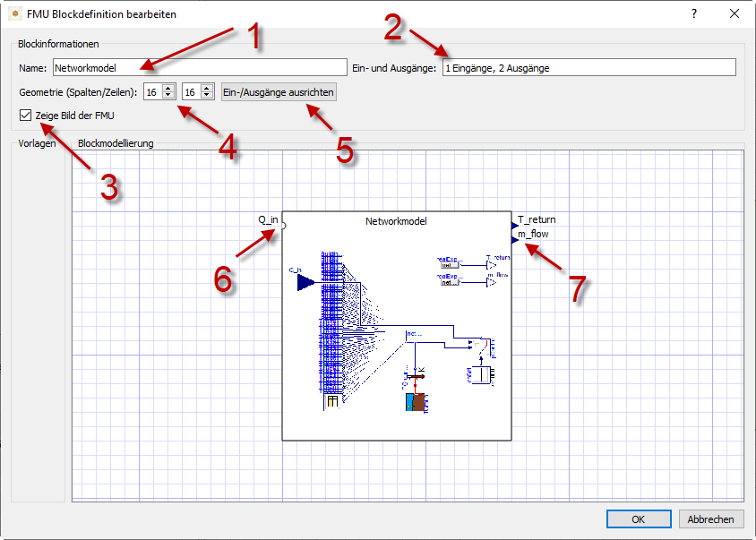Increase the Zeilen value with up arrow
The width and height of the screenshot is (756, 540).
click(207, 89)
